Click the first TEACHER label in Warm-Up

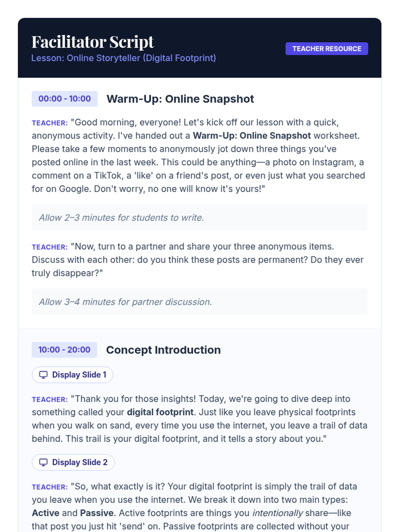[50, 123]
